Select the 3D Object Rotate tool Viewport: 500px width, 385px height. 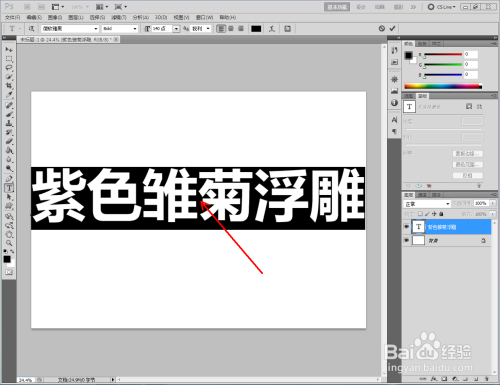click(9, 216)
